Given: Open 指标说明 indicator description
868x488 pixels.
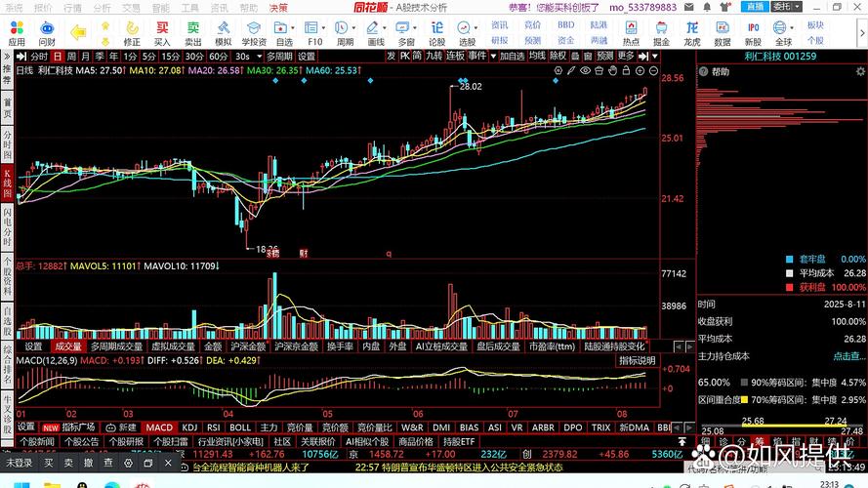Looking at the screenshot, I should point(637,360).
